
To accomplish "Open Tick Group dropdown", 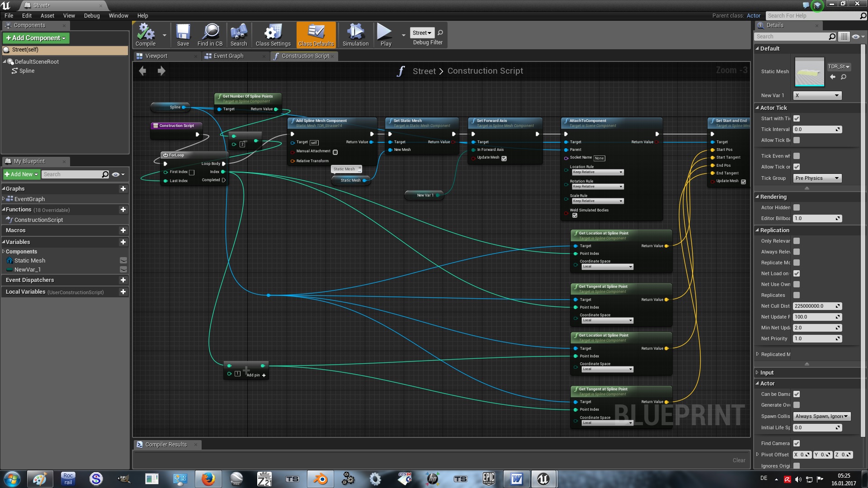I will tap(817, 178).
